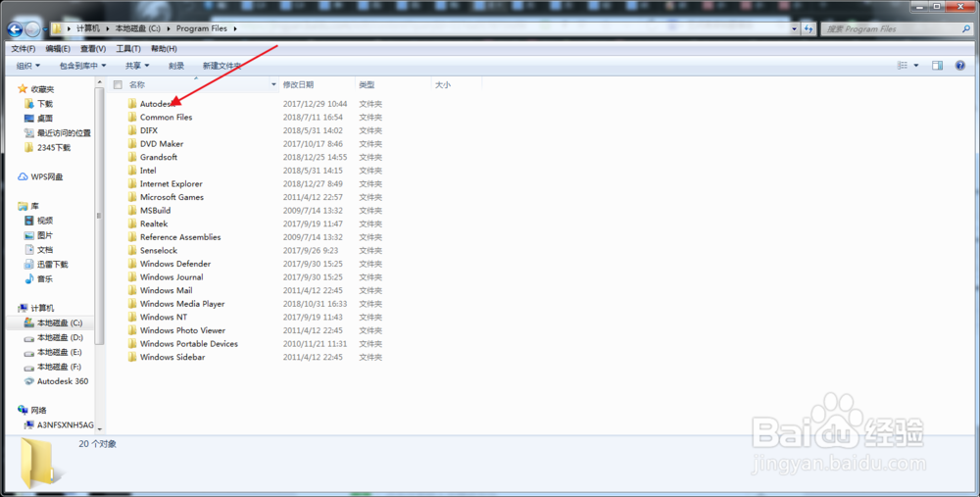Click the Back navigation arrow button
Viewport: 980px width, 497px height.
click(x=15, y=28)
